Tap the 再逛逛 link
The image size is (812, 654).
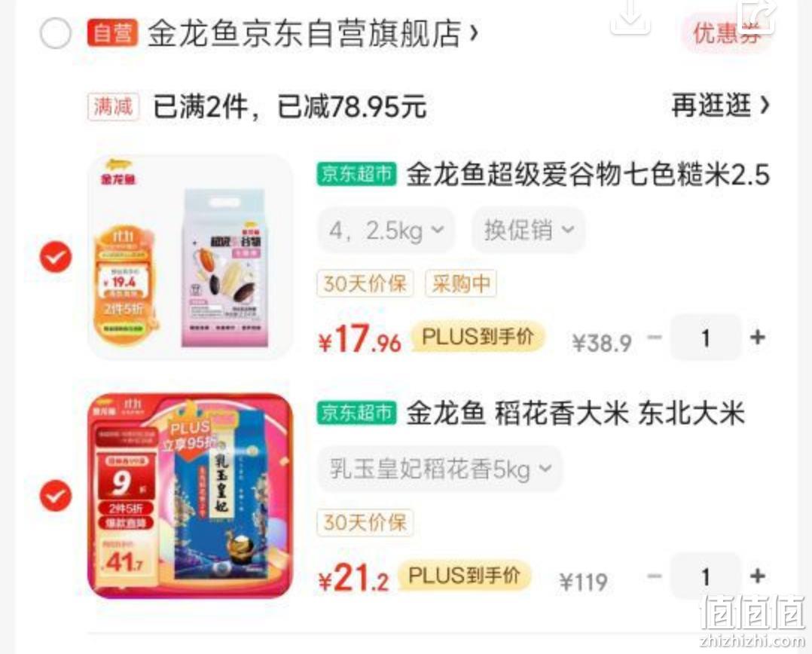pyautogui.click(x=720, y=105)
